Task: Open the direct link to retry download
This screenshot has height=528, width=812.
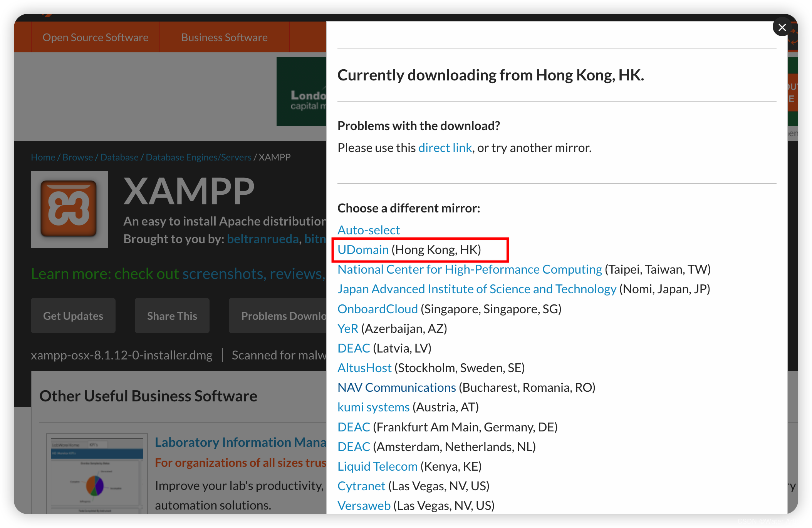Action: 445,148
